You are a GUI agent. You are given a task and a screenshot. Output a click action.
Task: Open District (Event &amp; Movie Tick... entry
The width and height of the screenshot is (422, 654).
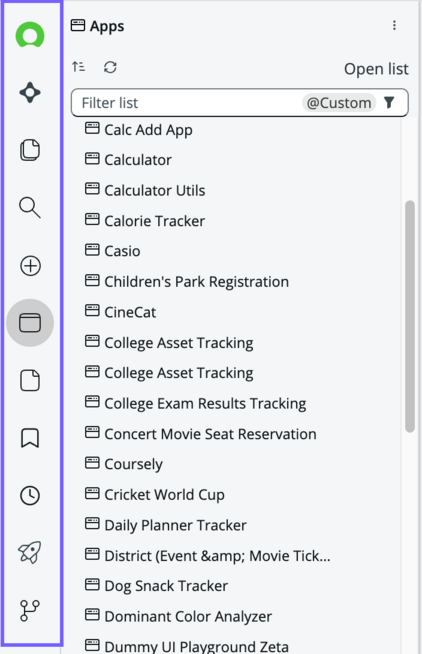click(217, 556)
